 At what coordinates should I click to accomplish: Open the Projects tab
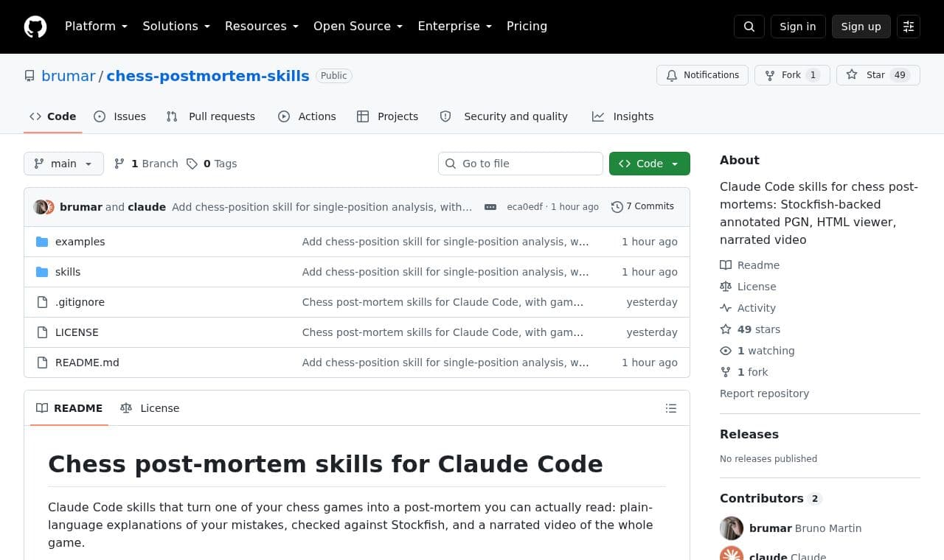click(387, 116)
